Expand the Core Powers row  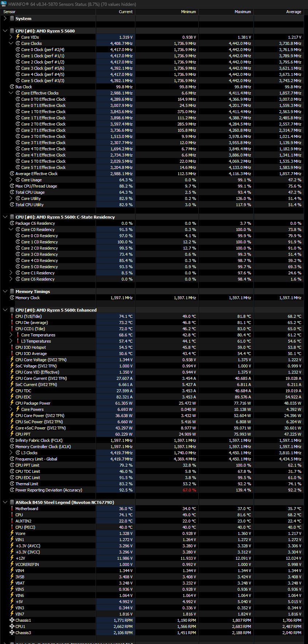[11, 409]
